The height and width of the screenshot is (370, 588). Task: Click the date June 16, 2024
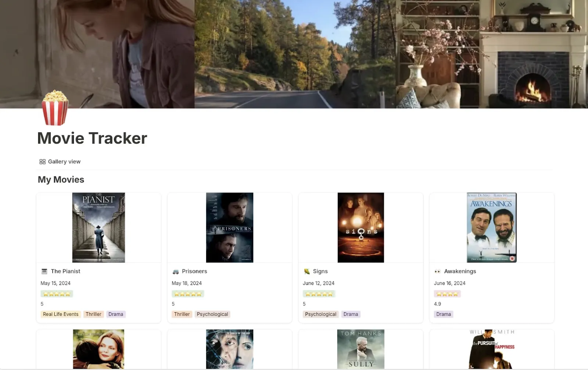coord(449,283)
